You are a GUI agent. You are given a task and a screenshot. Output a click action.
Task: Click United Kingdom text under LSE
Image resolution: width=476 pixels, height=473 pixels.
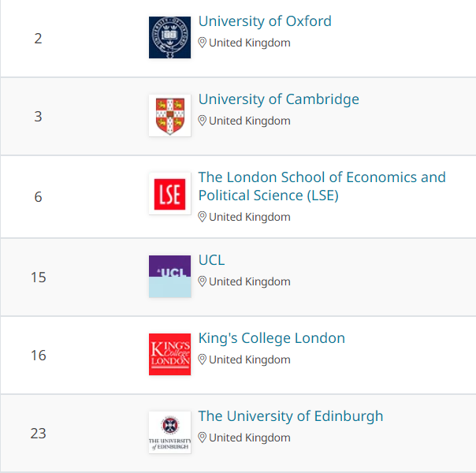point(250,217)
